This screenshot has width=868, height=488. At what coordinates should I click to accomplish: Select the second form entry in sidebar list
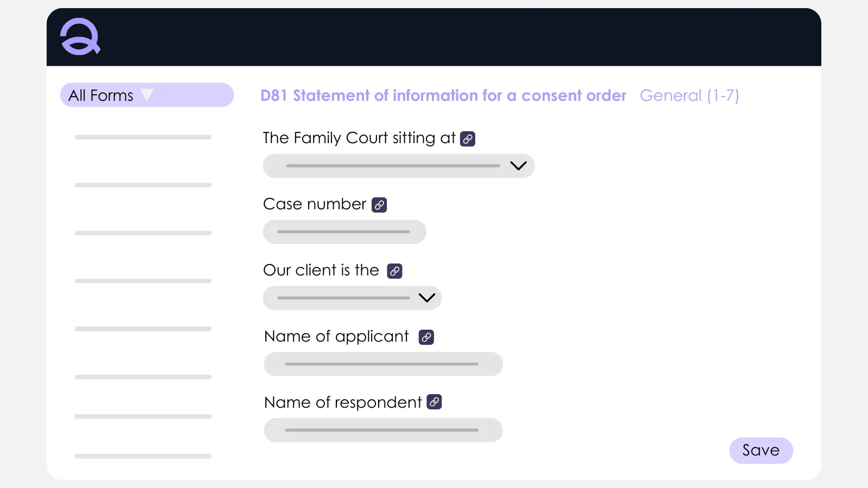143,185
